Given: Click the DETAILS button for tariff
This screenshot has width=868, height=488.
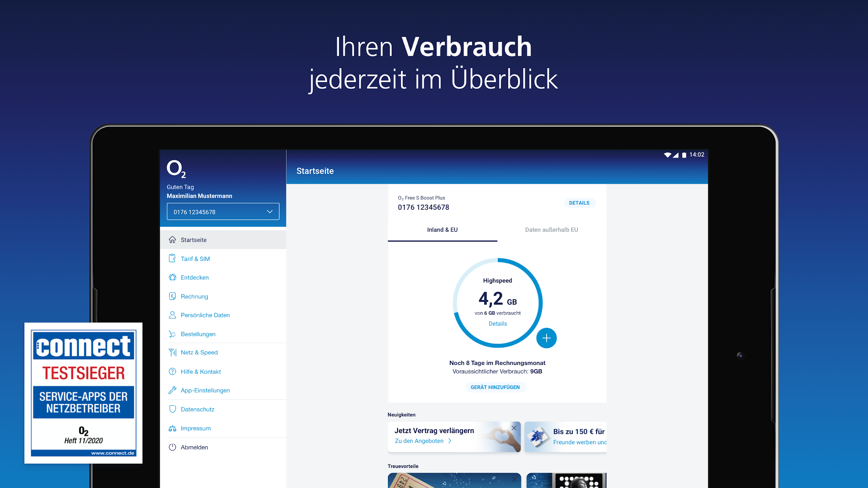Looking at the screenshot, I should tap(579, 203).
